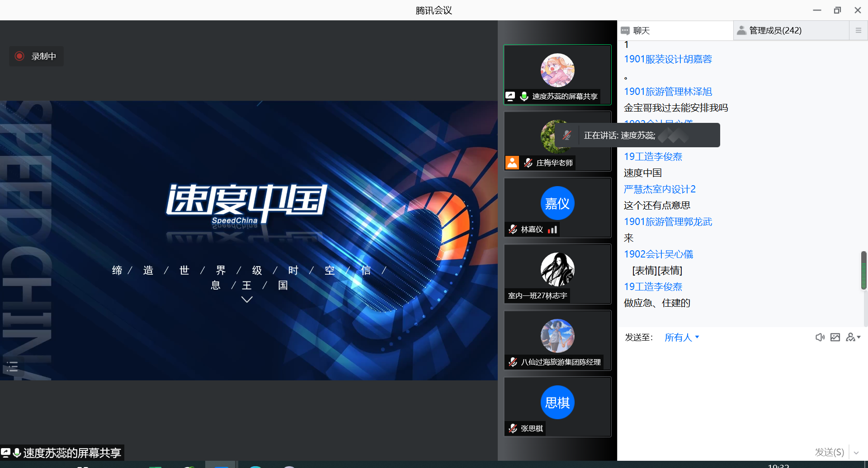Screen dimensions: 868x468
Task: Open the chat permission person dropdown
Action: coord(853,337)
